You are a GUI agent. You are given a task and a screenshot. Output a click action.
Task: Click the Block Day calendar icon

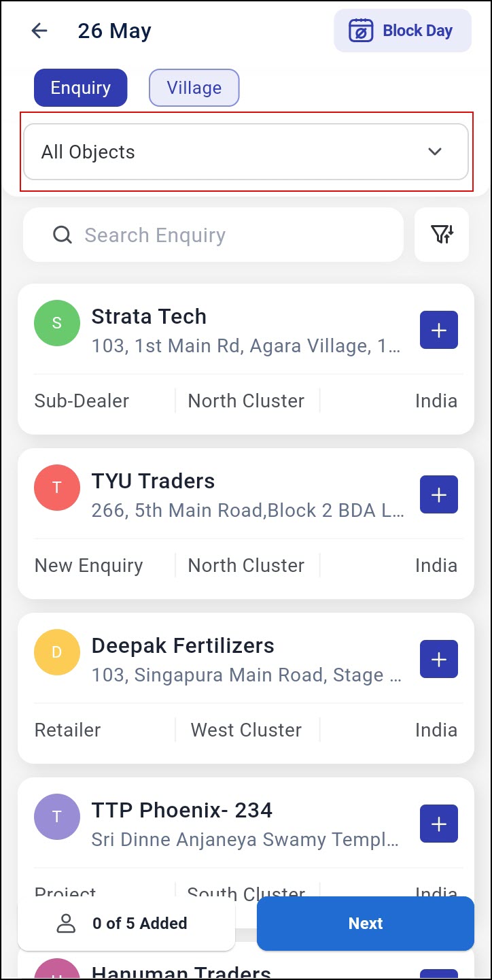(361, 31)
